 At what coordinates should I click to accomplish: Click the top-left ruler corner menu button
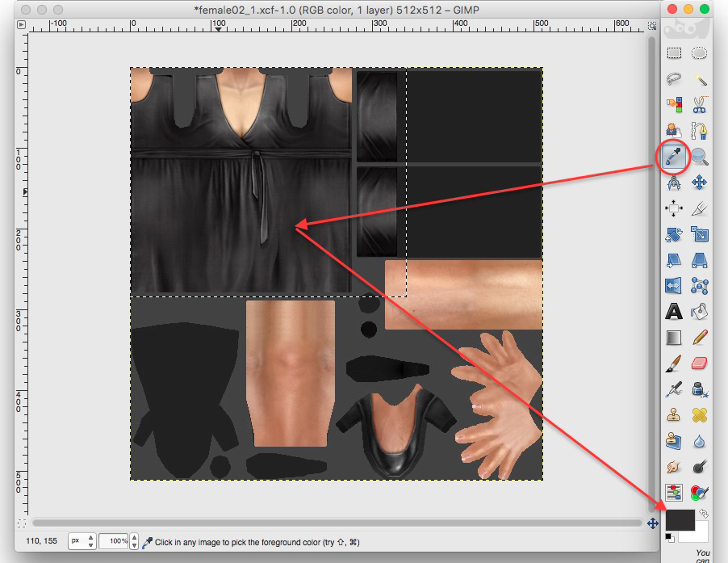pos(20,25)
